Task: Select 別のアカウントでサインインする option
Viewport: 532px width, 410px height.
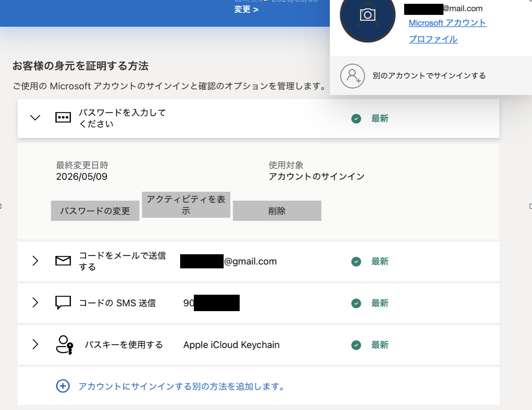Action: coord(429,76)
